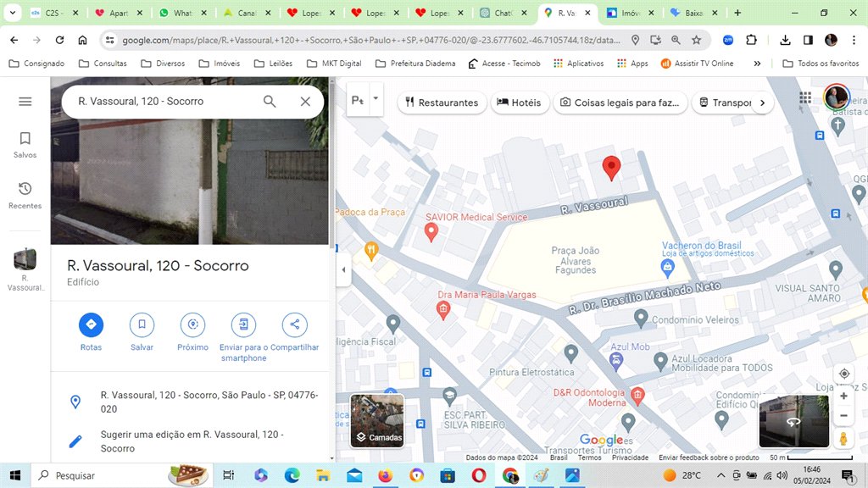Select the Condomínio Veleiros marker
This screenshot has width=868, height=488.
(641, 319)
